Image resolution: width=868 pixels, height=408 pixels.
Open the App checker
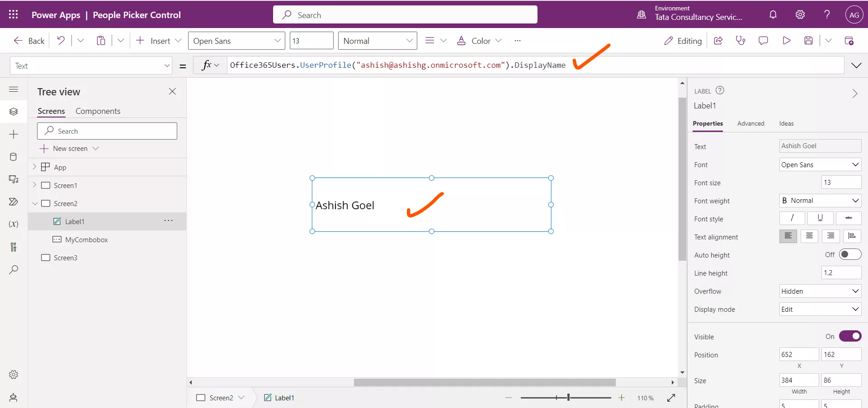(x=741, y=40)
